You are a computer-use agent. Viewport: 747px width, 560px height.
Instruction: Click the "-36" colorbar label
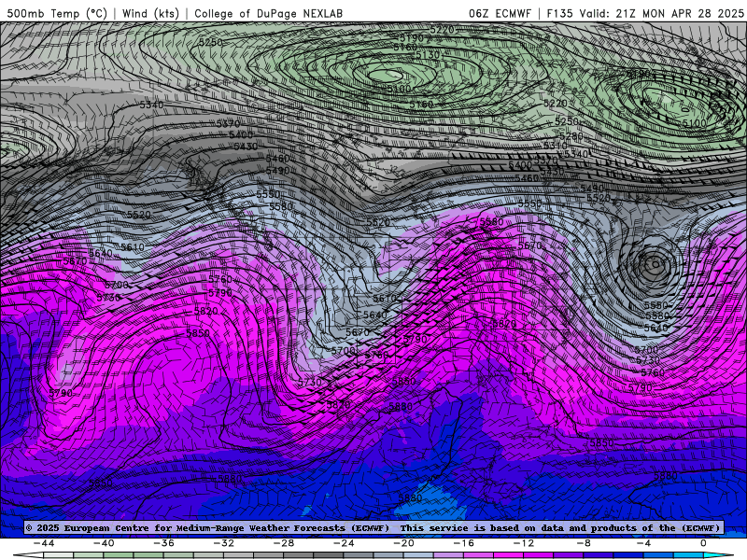click(x=164, y=543)
